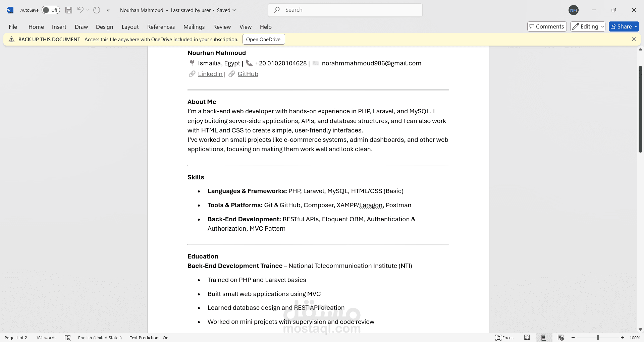Toggle the AutoSave switch
Screen dimensions: 644x342
(x=51, y=10)
